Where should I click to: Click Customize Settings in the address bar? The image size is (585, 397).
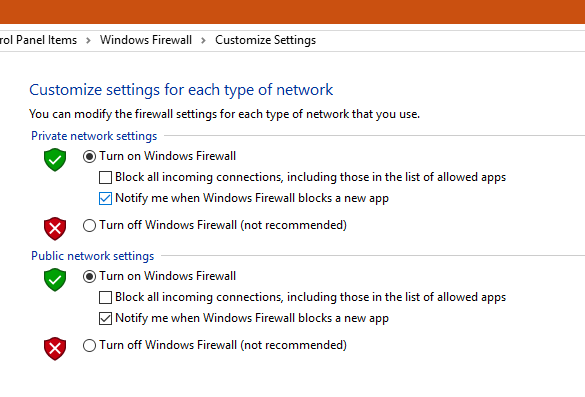[265, 40]
